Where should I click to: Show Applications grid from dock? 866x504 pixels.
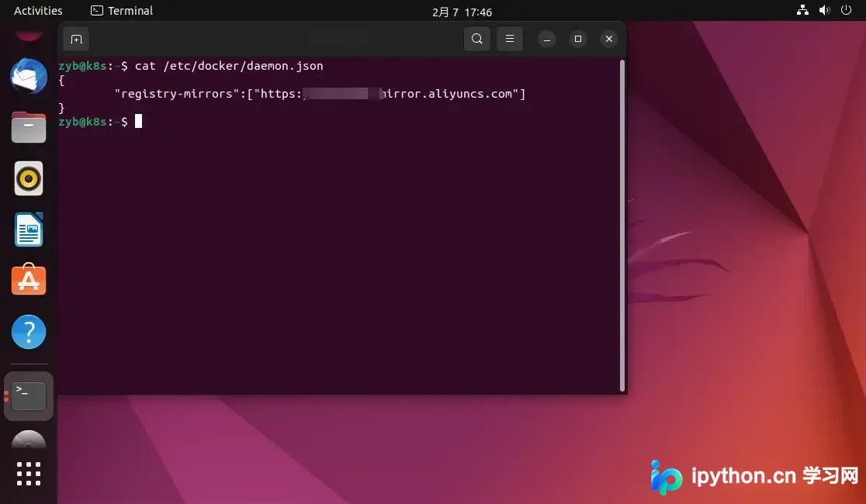point(29,474)
